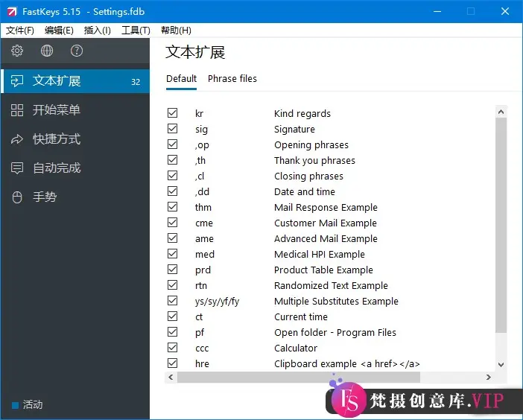
Task: Select 'Opening phrases' row text
Action: pyautogui.click(x=311, y=145)
